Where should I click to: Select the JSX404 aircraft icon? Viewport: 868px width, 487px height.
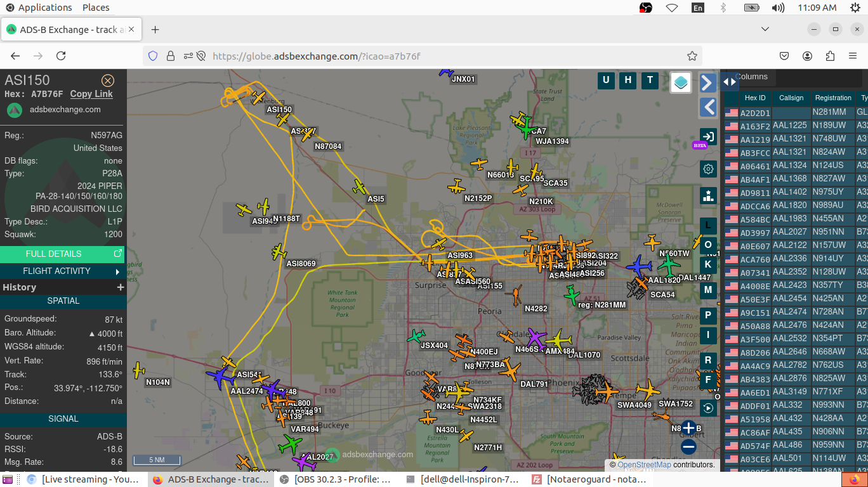pos(417,335)
